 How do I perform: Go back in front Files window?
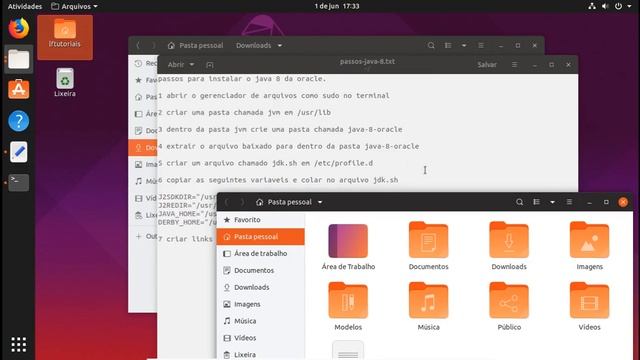tap(227, 202)
